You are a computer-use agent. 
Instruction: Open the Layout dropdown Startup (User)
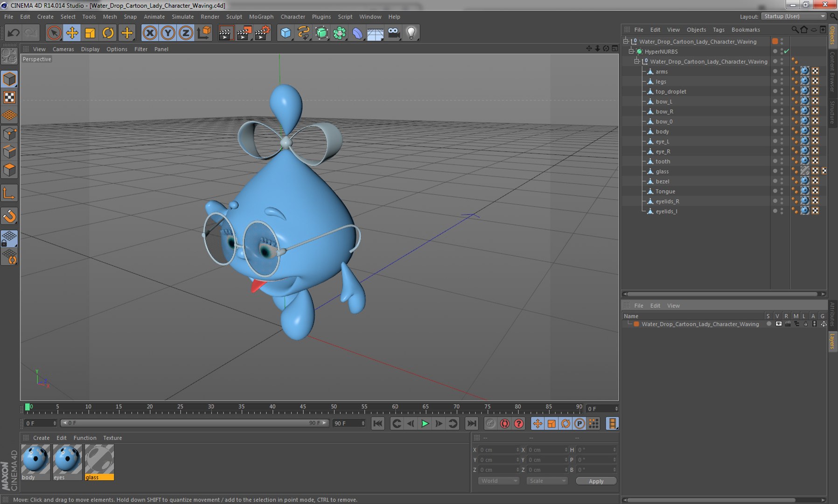[x=794, y=16]
